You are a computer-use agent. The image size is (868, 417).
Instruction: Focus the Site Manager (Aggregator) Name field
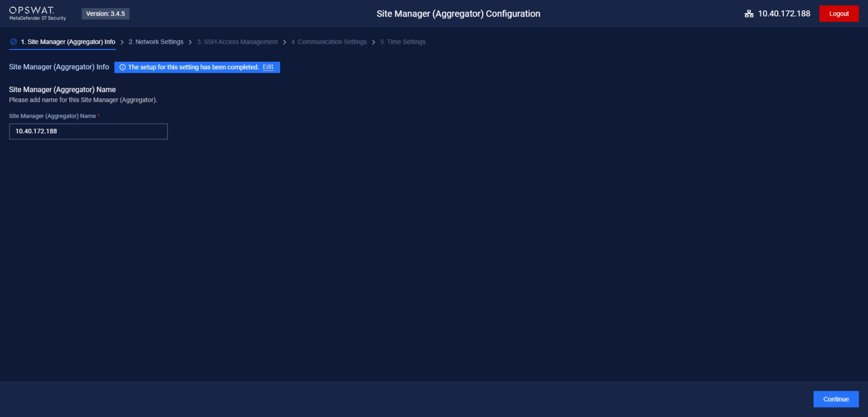[x=88, y=131]
